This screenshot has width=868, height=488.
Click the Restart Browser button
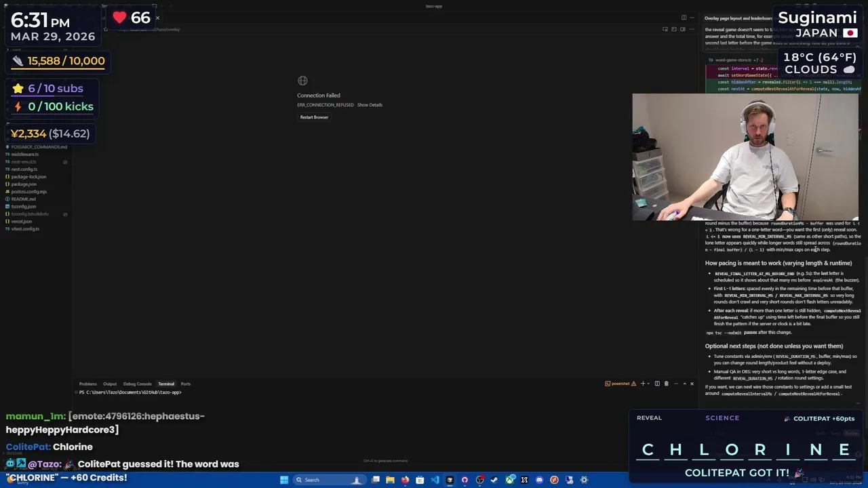click(314, 117)
